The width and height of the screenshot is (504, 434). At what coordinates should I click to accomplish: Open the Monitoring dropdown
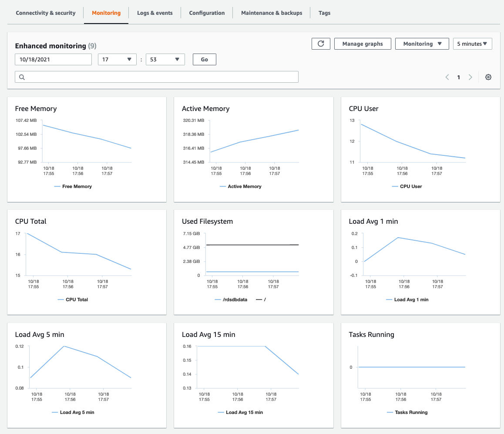coord(422,44)
